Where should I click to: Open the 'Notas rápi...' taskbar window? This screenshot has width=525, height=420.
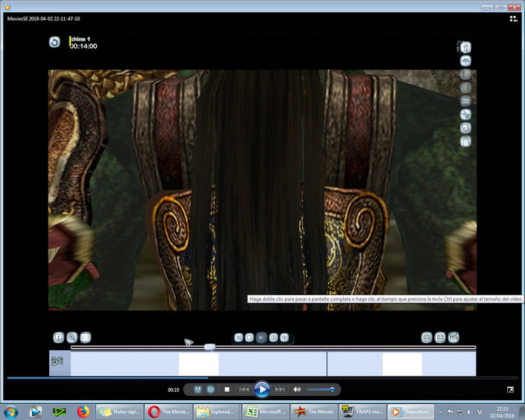click(x=119, y=411)
